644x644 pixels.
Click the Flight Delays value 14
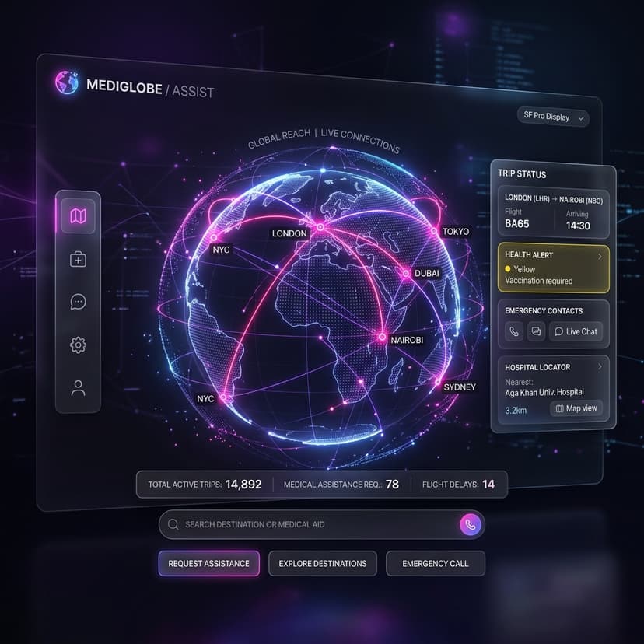(x=488, y=485)
